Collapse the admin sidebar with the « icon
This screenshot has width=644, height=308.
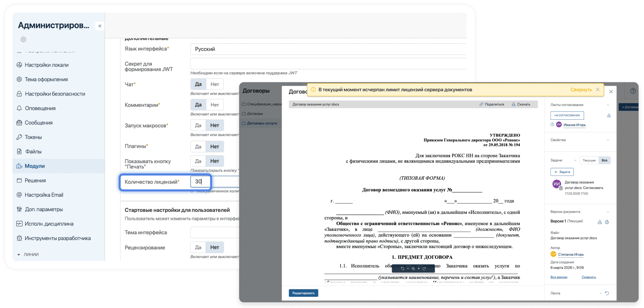click(100, 26)
